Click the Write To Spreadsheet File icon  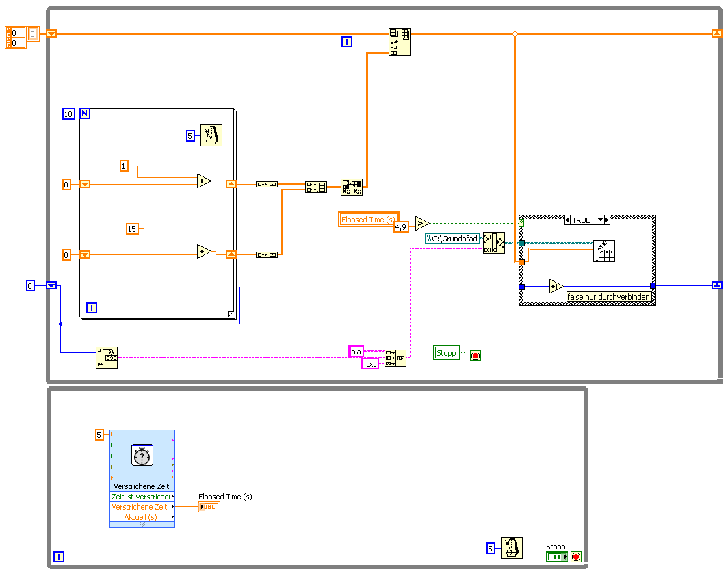click(x=604, y=251)
